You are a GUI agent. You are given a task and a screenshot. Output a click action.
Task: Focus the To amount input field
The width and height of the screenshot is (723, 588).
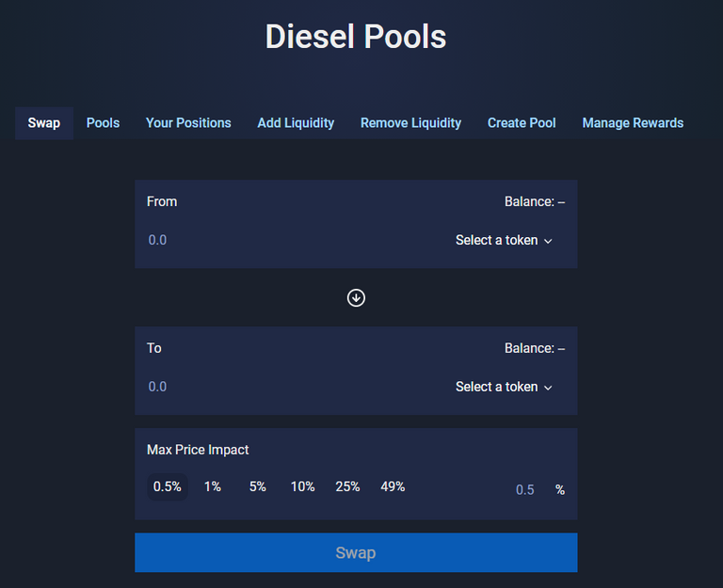tap(295, 387)
